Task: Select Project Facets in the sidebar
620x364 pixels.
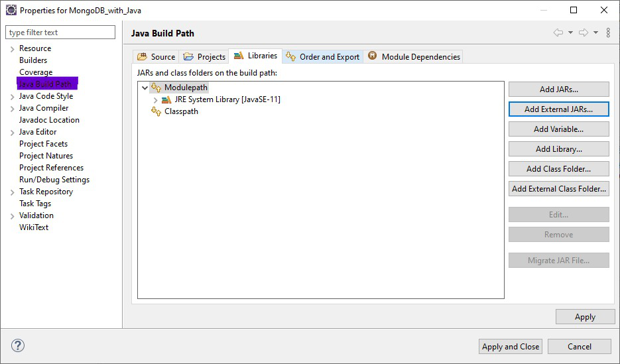Action: tap(43, 144)
